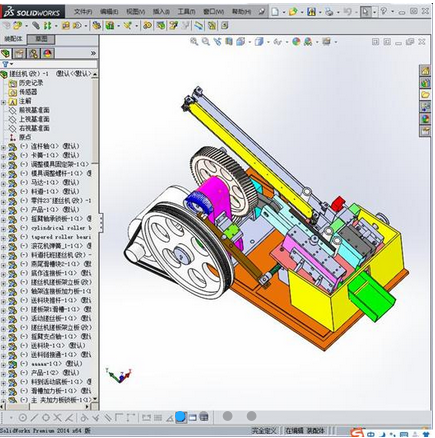Open the SolidWorks Resources task pane tab
The image size is (435, 438).
tap(425, 71)
